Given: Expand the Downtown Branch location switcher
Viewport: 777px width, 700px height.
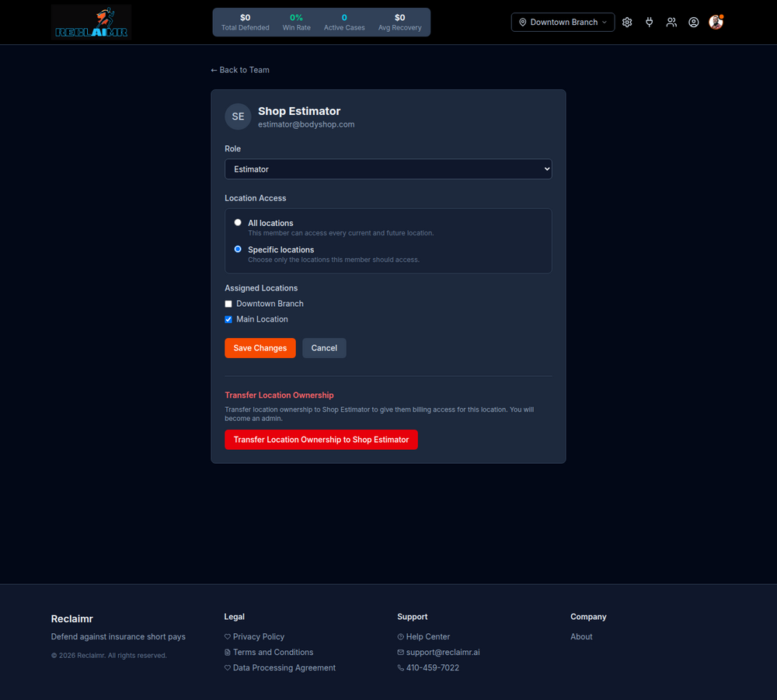Looking at the screenshot, I should 563,23.
